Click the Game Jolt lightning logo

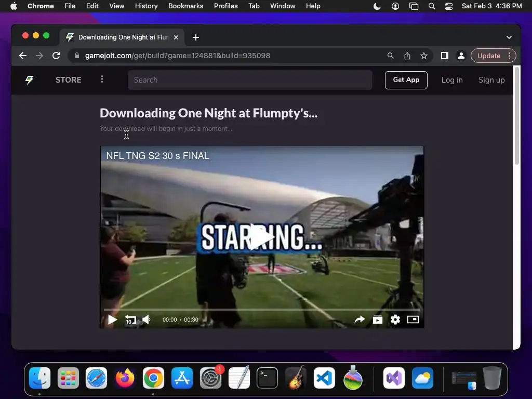tap(30, 79)
